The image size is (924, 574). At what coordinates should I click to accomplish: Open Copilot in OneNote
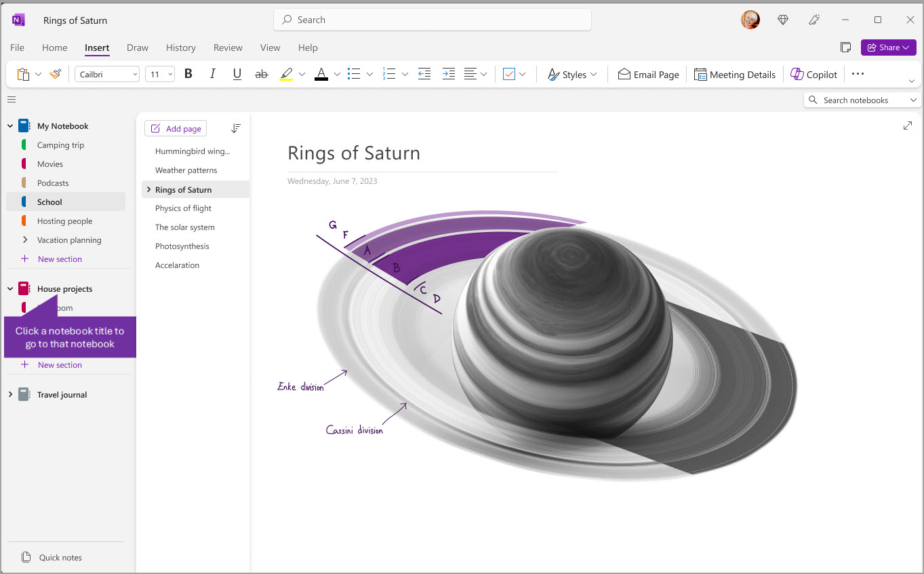point(813,74)
